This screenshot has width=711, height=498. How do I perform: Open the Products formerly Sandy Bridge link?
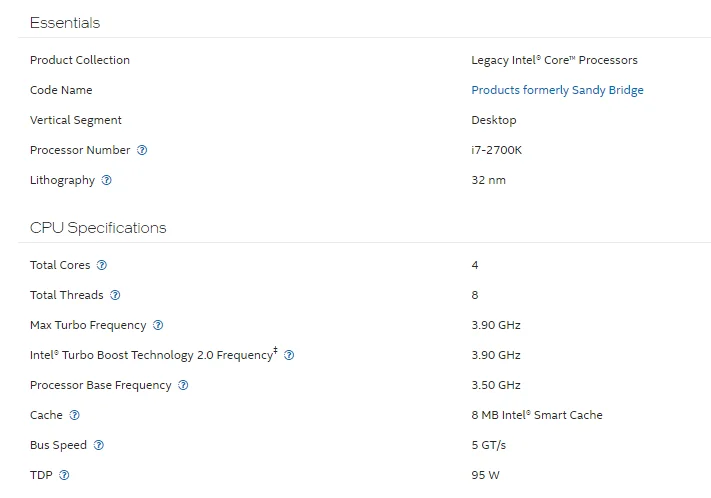click(557, 90)
